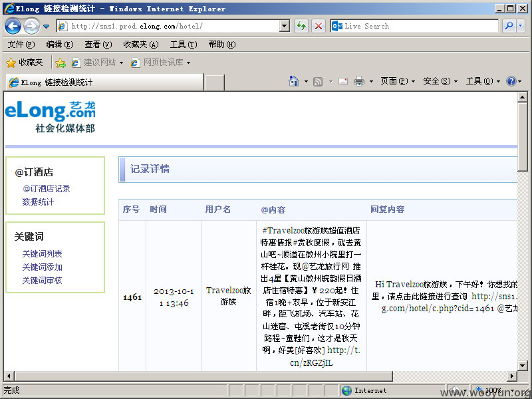The width and height of the screenshot is (532, 399).
Task: Click the search magnifier button
Action: (509, 26)
